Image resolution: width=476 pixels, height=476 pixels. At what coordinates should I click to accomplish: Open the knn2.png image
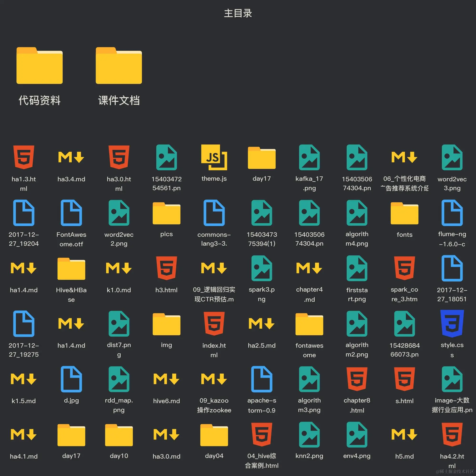309,435
